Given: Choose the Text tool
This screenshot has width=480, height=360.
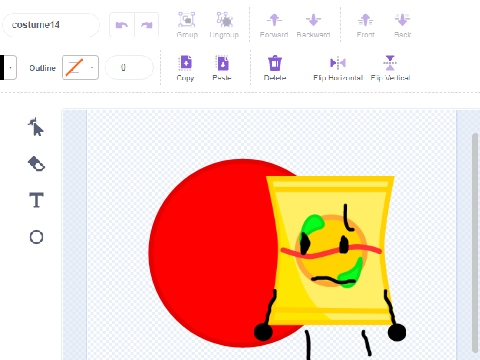Looking at the screenshot, I should coord(36,200).
